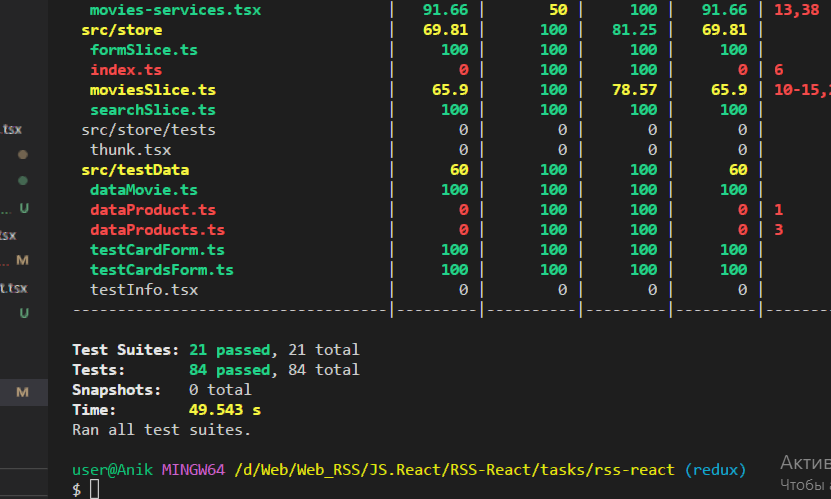This screenshot has width=831, height=499.
Task: Click the 81.25 value in src/store row
Action: click(634, 30)
